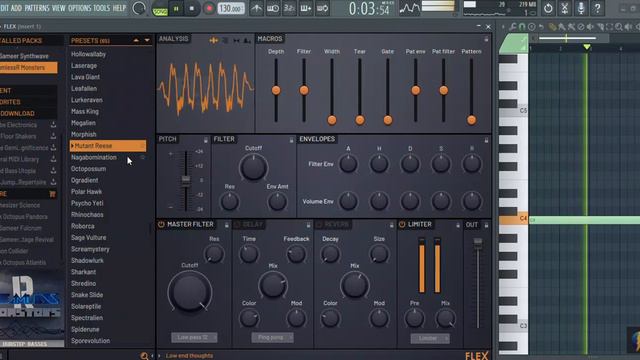The height and width of the screenshot is (360, 640).
Task: Open the Ping pong delay mode dropdown
Action: [272, 338]
